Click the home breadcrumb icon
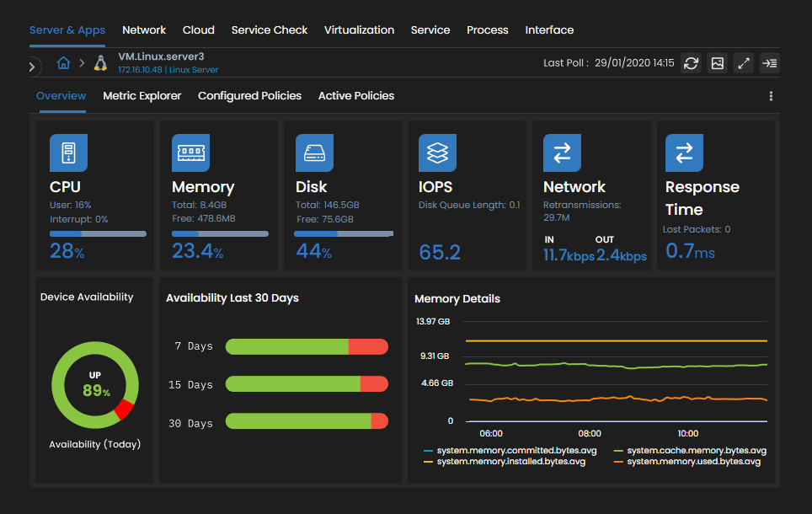 pyautogui.click(x=63, y=63)
